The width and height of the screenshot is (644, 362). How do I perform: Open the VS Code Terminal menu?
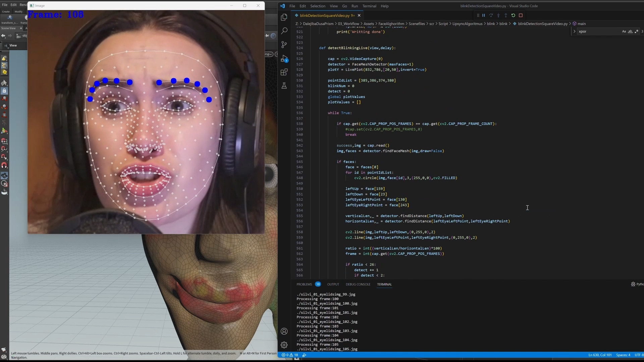pos(369,6)
